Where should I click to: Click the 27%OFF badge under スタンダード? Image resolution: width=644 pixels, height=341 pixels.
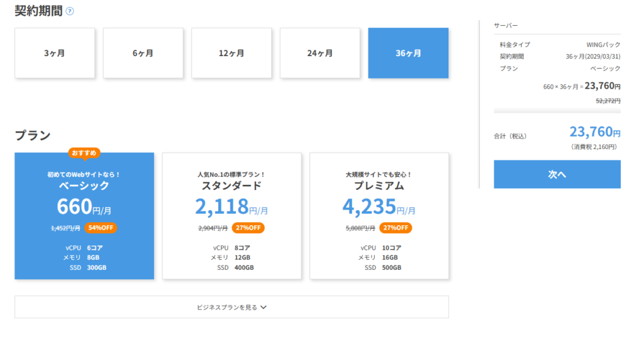[x=248, y=228]
